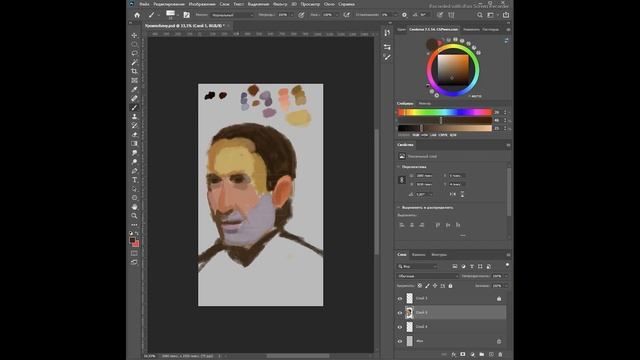640x360 pixels.
Task: Toggle pressure for opacity
Action: point(301,15)
